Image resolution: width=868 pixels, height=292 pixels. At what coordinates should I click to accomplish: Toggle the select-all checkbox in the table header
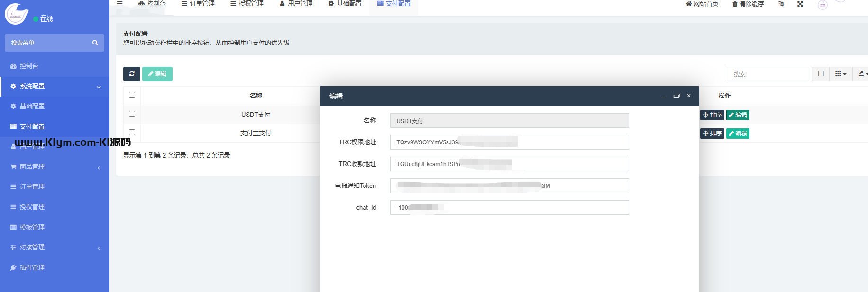pyautogui.click(x=132, y=95)
